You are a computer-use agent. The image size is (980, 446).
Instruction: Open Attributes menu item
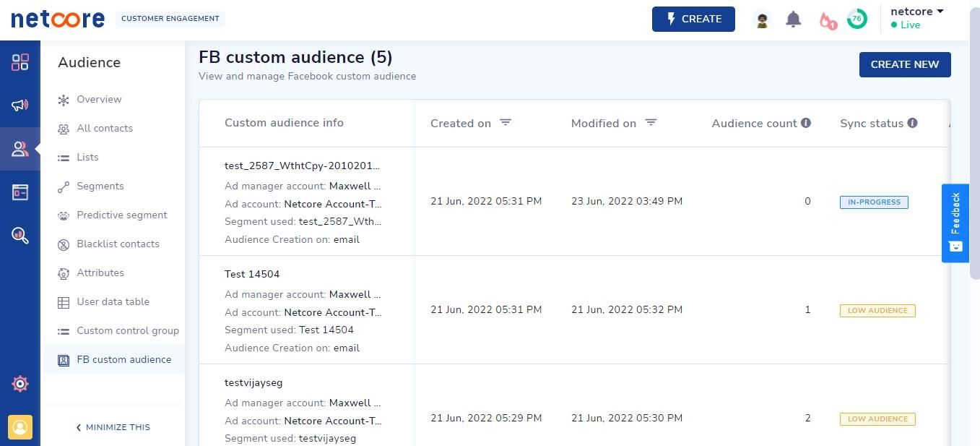tap(100, 273)
